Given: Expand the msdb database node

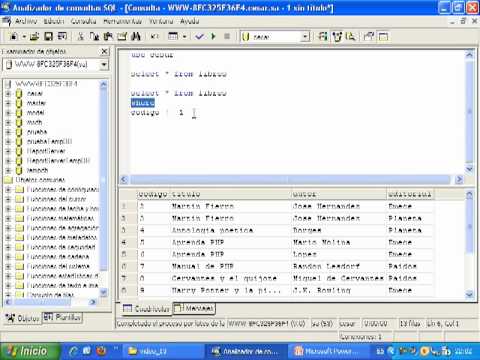Looking at the screenshot, I should click(8, 123).
